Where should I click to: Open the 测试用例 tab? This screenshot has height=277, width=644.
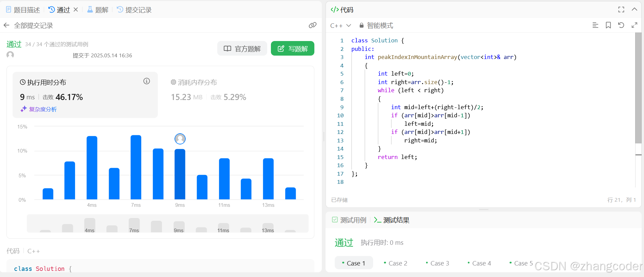(x=349, y=220)
